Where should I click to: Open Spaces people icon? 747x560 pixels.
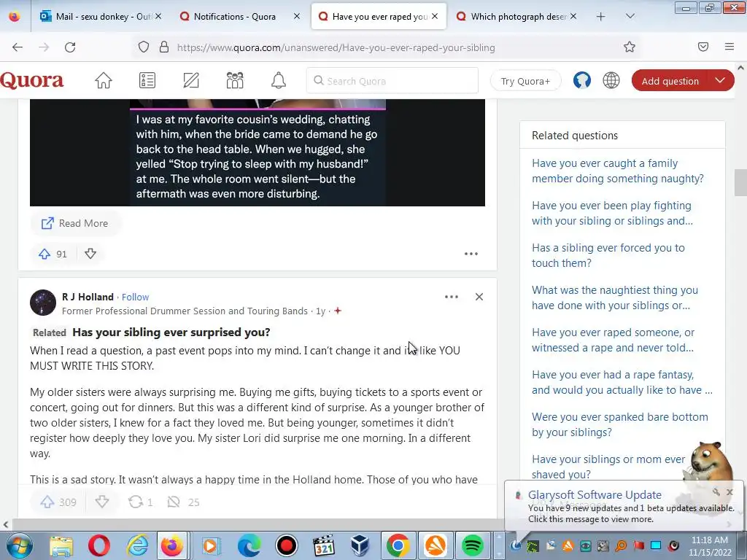pos(235,80)
